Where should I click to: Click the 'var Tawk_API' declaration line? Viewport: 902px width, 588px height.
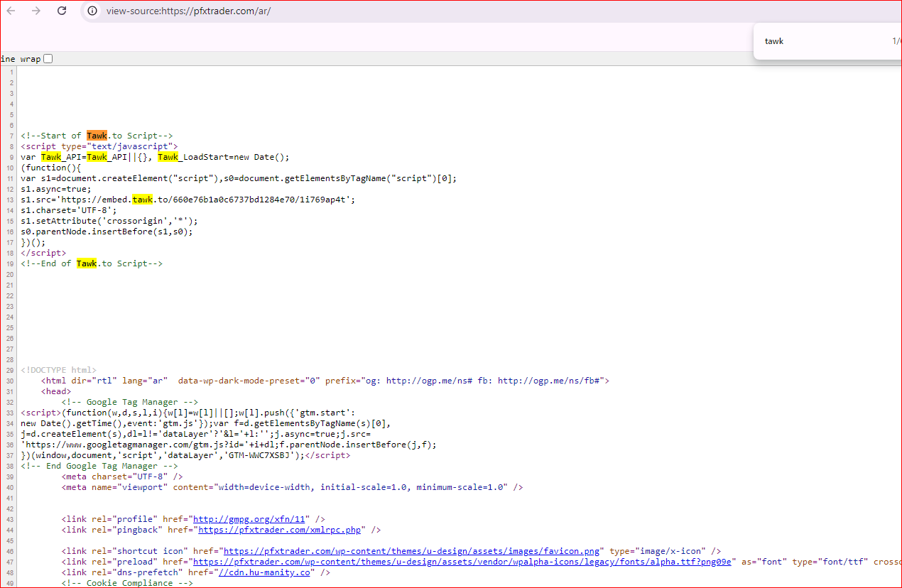click(155, 157)
